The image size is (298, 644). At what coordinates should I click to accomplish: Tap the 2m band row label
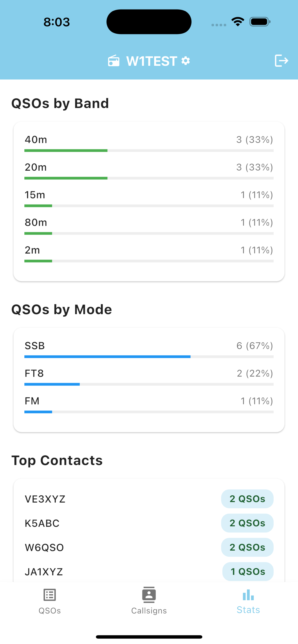[32, 250]
